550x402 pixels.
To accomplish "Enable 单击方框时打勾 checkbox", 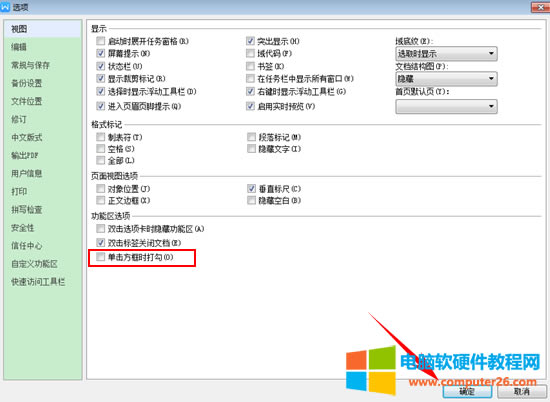I will coord(101,257).
